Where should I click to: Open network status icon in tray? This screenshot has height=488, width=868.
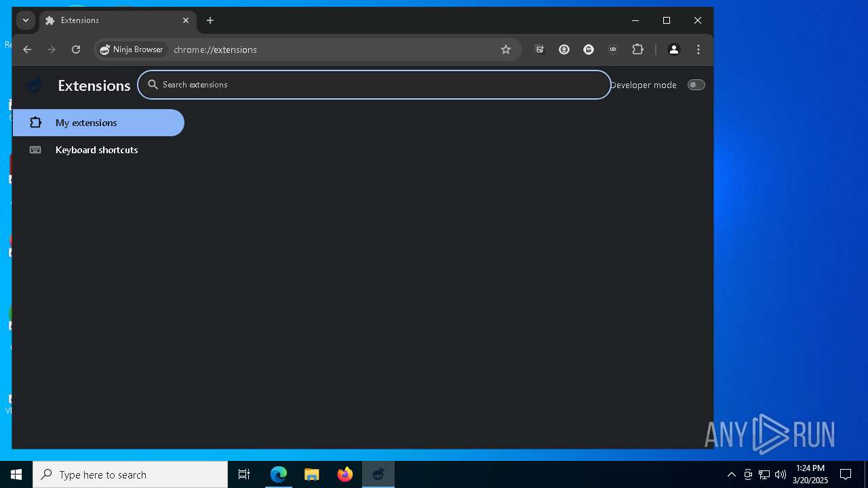(764, 474)
